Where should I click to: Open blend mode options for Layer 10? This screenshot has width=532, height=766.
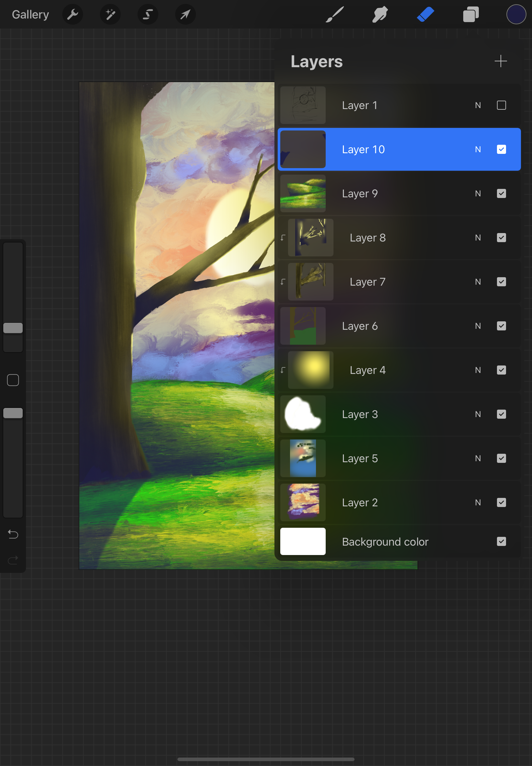(478, 149)
